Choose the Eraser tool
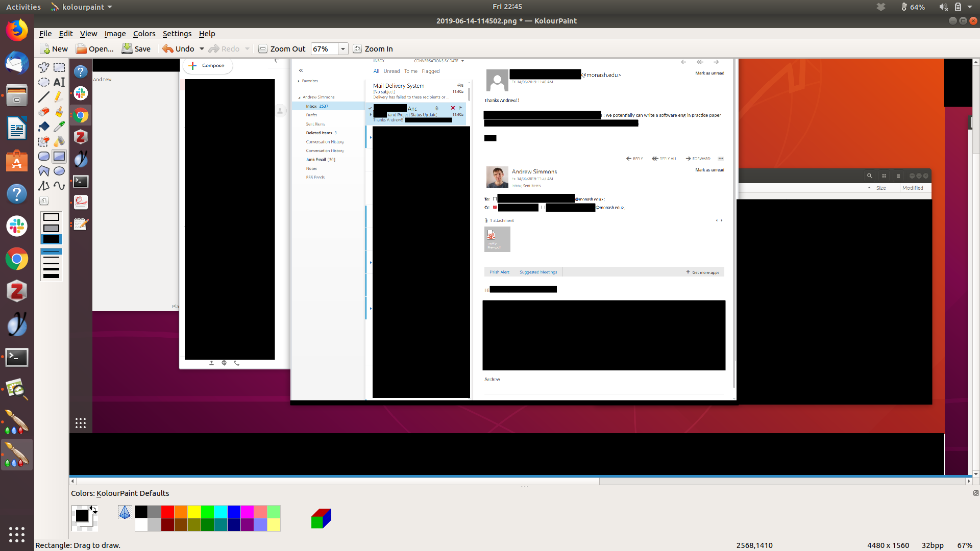 (x=44, y=112)
